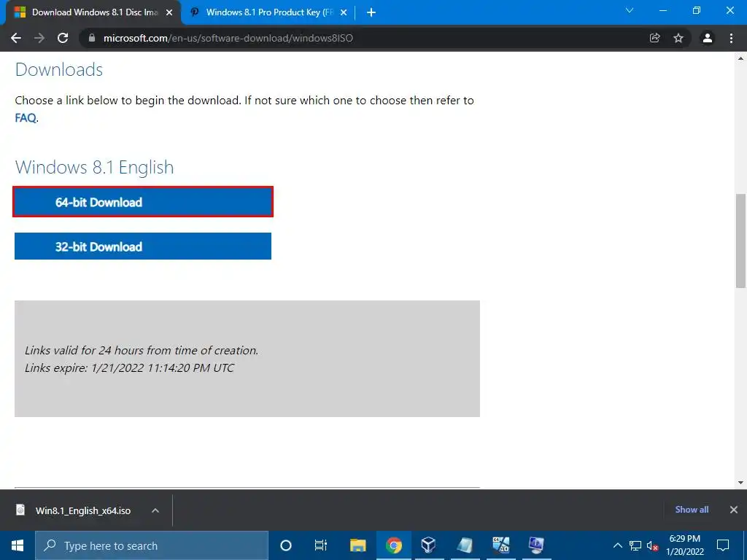Open the Windows Start menu

pyautogui.click(x=18, y=545)
